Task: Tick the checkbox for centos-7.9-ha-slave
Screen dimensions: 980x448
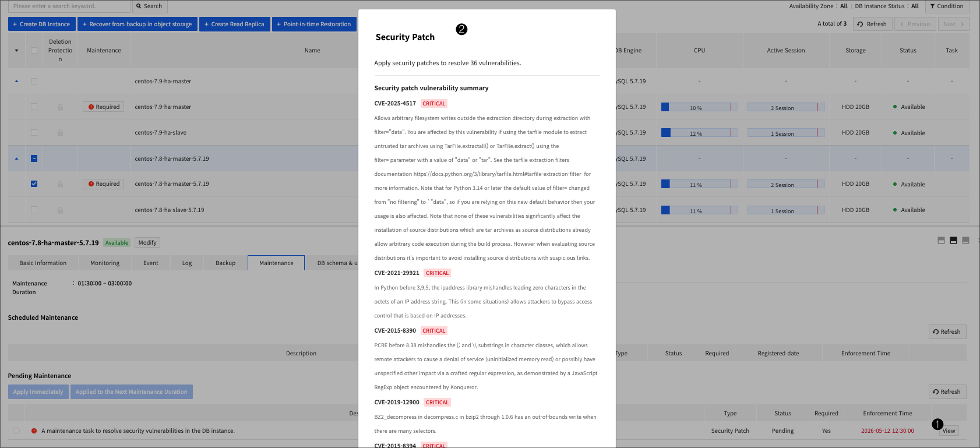Action: (x=34, y=133)
